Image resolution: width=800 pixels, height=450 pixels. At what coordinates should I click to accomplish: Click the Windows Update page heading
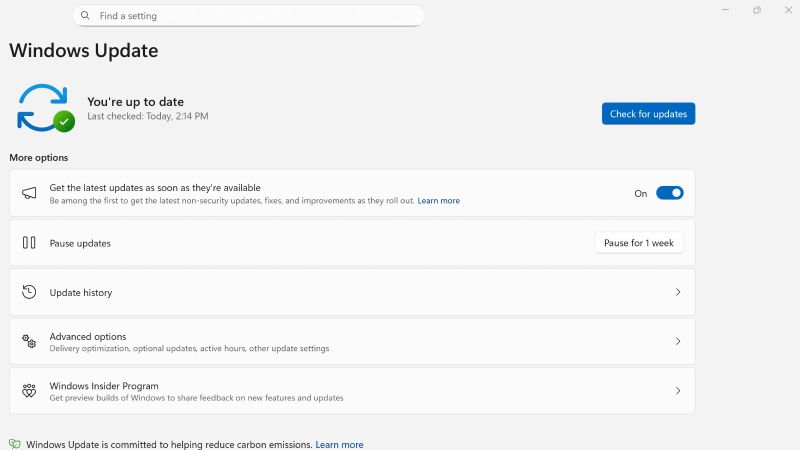84,51
